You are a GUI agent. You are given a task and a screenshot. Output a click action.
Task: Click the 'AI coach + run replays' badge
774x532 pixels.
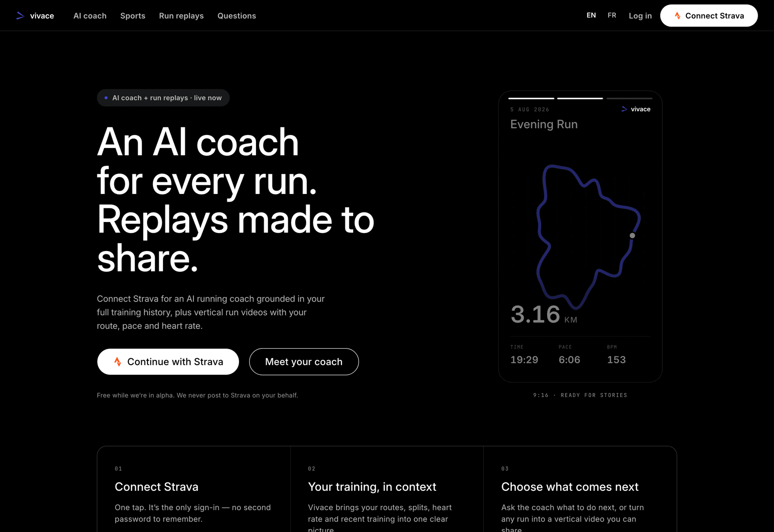click(163, 98)
